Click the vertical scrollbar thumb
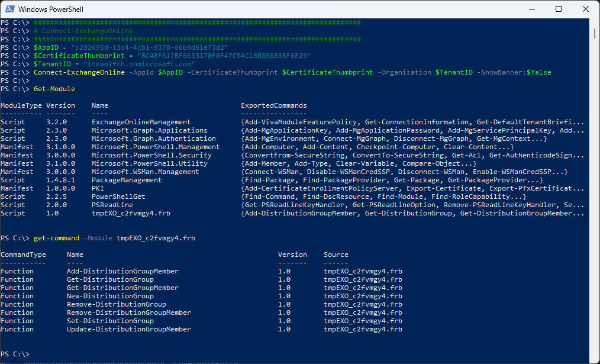 pyautogui.click(x=595, y=33)
